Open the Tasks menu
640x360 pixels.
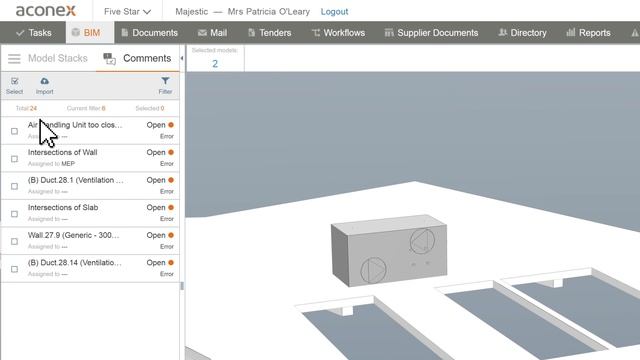(33, 33)
